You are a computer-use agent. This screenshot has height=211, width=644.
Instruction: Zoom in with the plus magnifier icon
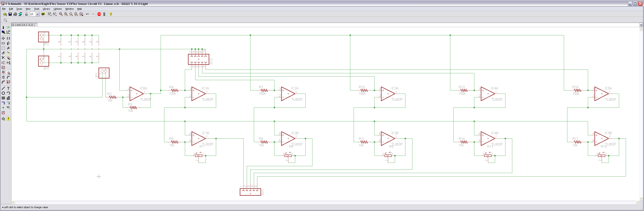(66, 14)
